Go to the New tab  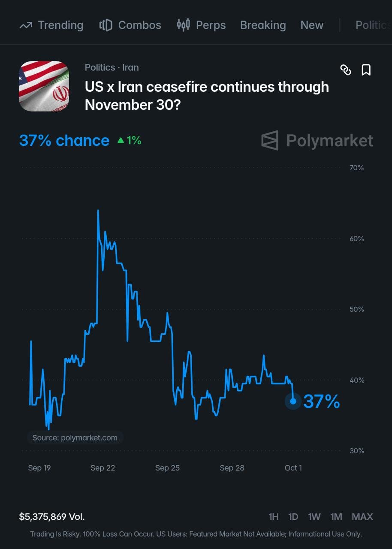pos(312,25)
